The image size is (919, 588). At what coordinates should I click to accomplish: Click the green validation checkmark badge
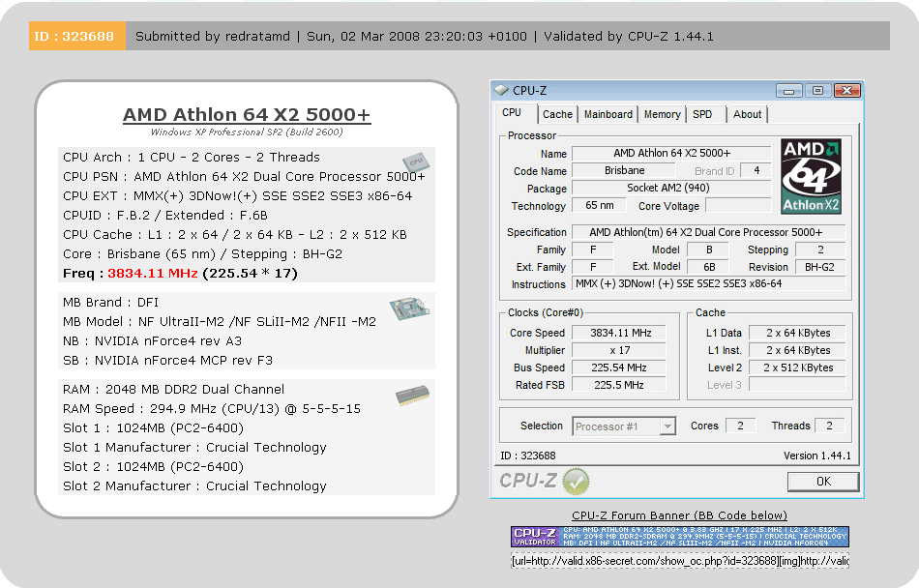click(577, 482)
